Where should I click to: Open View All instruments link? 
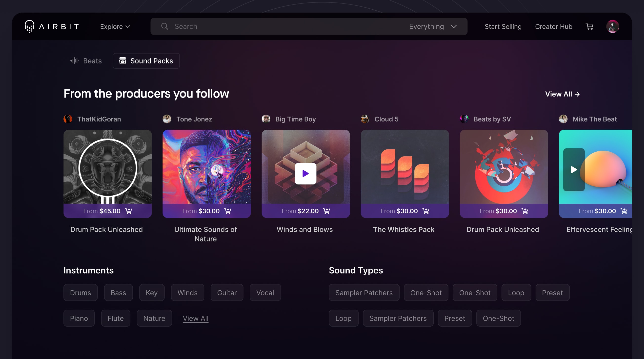[196, 318]
